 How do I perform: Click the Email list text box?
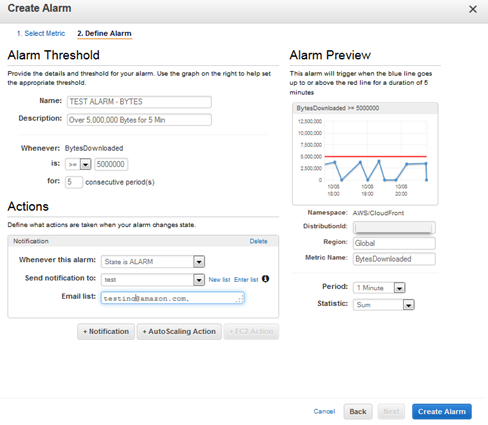pyautogui.click(x=173, y=298)
